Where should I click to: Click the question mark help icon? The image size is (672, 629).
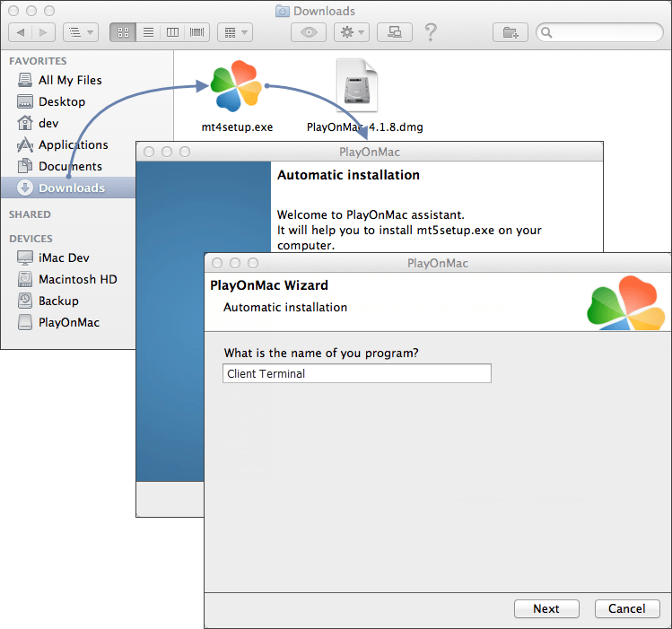click(x=431, y=32)
